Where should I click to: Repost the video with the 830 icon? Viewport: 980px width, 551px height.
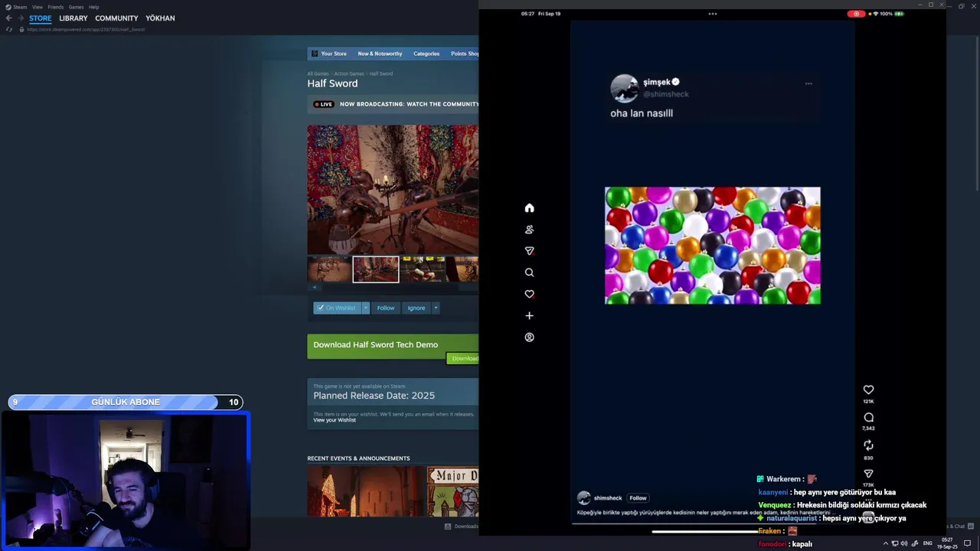point(868,445)
